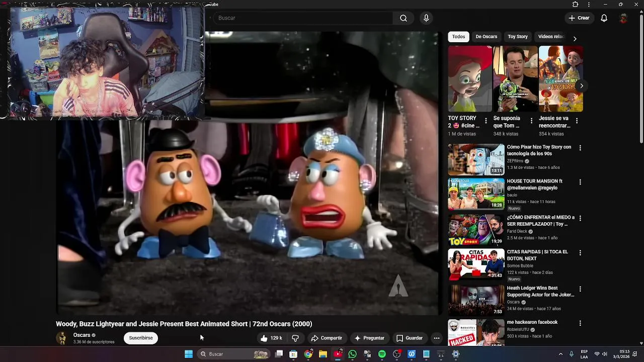Open Spotify from the taskbar
This screenshot has width=644, height=362.
[x=382, y=354]
